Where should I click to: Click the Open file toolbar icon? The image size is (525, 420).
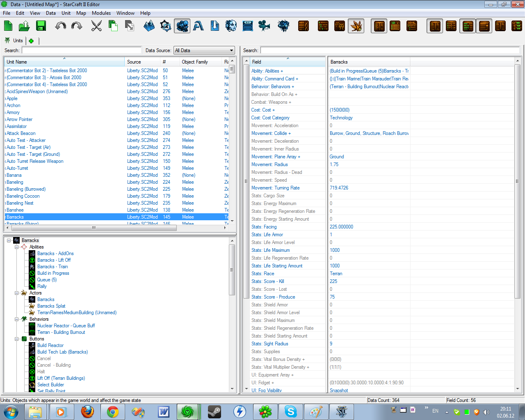(24, 26)
